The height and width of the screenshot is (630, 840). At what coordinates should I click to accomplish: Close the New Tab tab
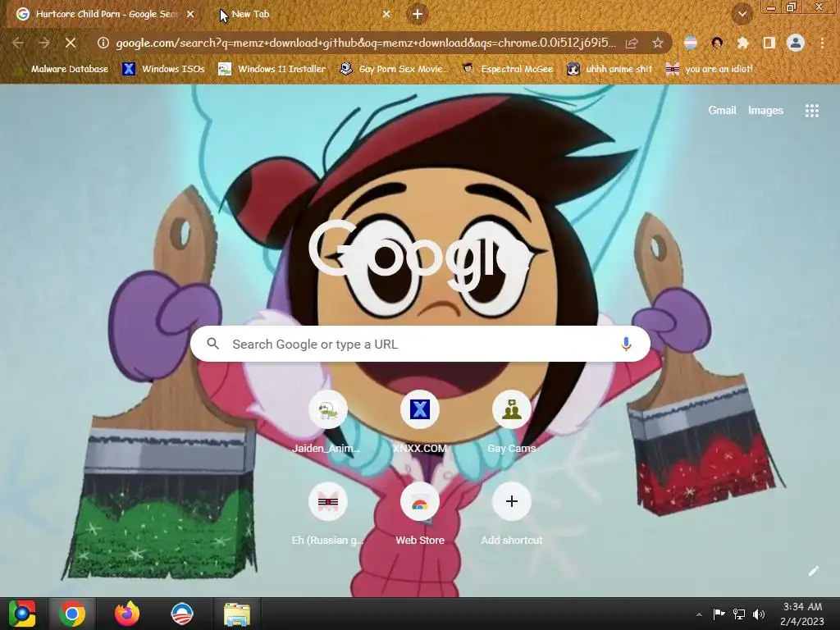386,15
